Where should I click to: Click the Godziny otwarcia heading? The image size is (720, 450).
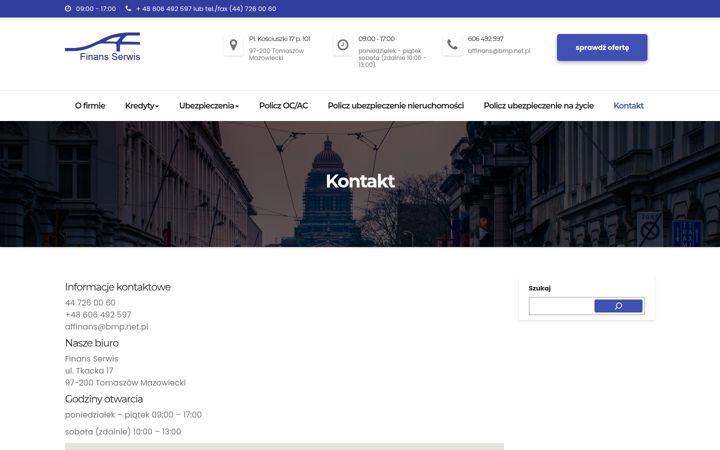tap(104, 399)
